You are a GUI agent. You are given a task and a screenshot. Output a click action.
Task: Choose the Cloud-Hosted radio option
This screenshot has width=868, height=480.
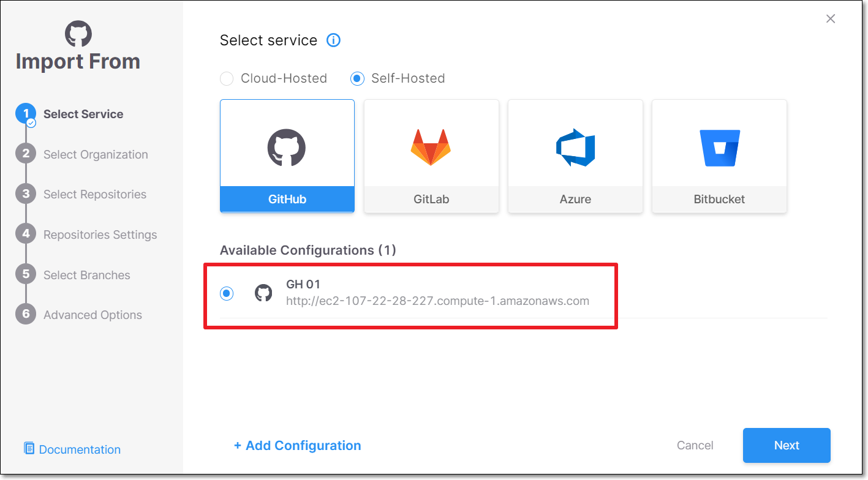[227, 78]
